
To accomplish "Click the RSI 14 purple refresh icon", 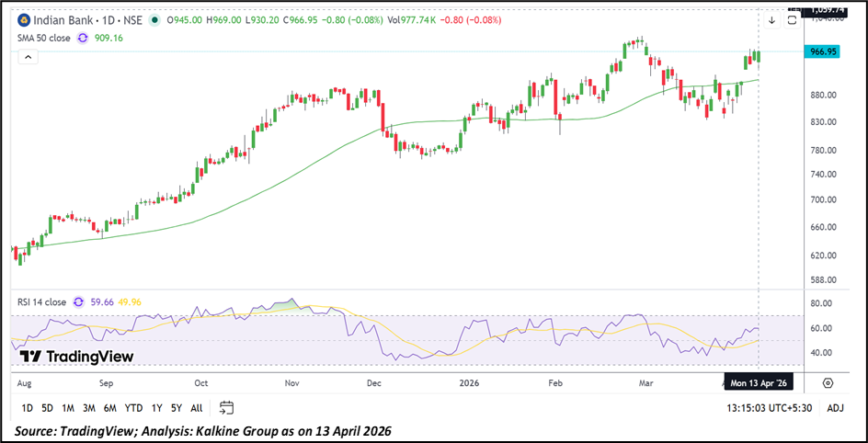I will (79, 301).
